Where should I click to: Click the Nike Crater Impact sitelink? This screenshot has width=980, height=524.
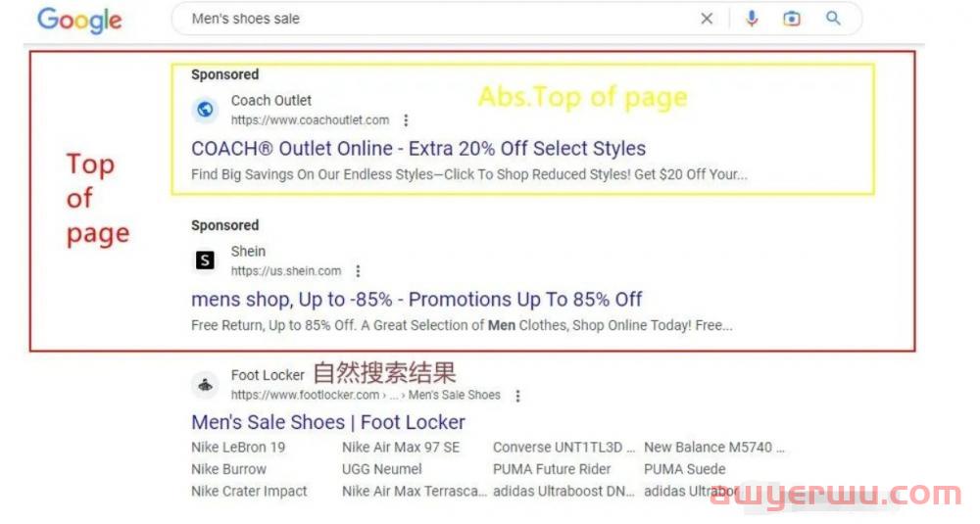[x=249, y=492]
